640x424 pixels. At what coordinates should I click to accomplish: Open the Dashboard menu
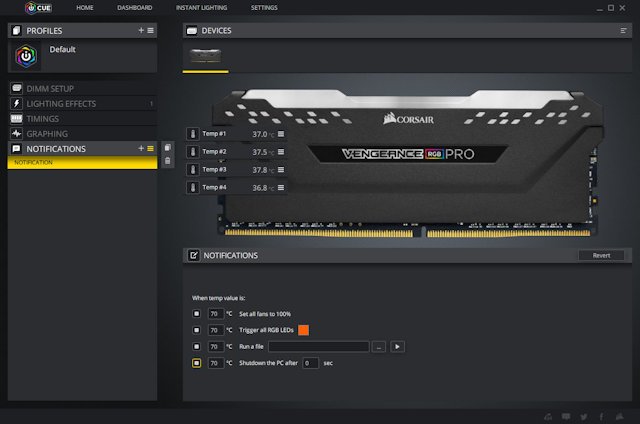click(x=134, y=8)
